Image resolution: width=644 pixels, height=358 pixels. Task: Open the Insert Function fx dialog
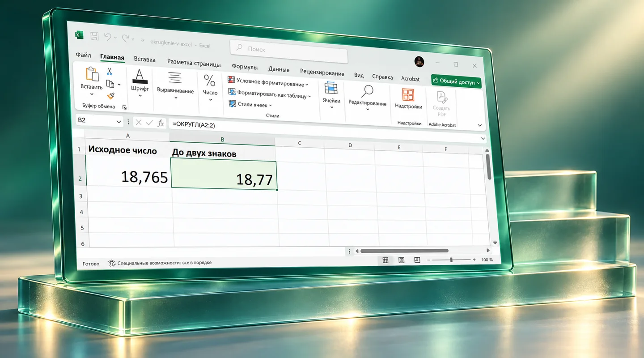[161, 123]
